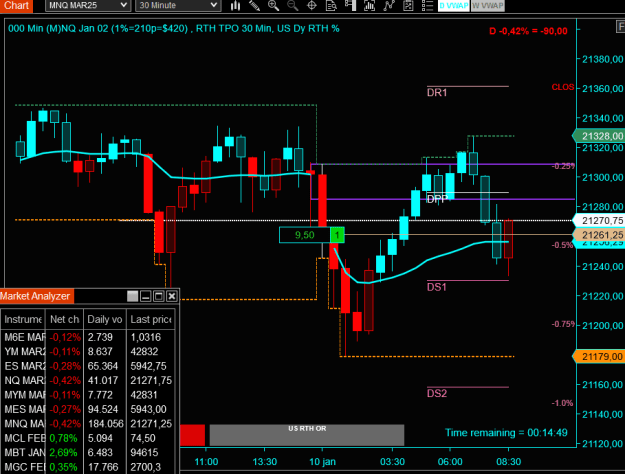Click the zoom in magnifier icon
The image size is (625, 474).
click(273, 6)
